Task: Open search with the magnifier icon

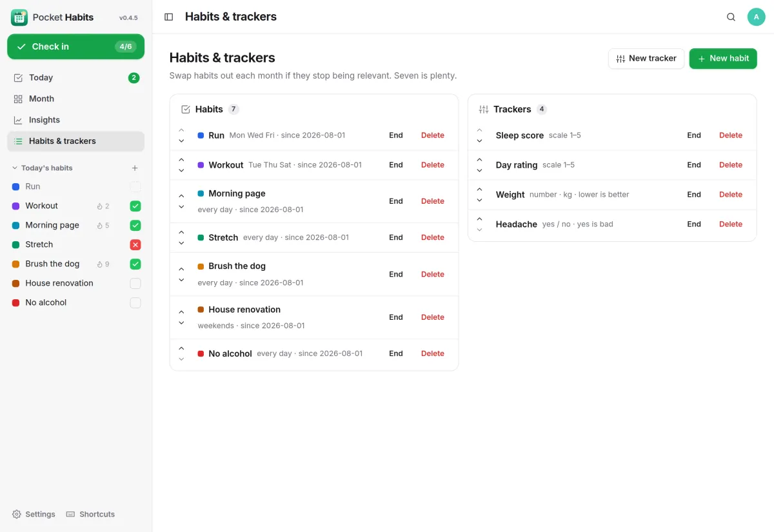Action: tap(731, 17)
